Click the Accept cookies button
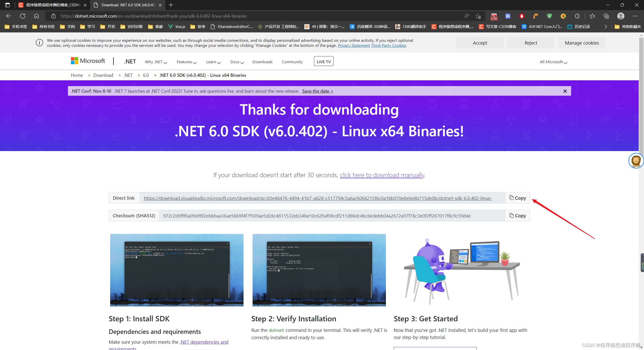Image resolution: width=644 pixels, height=350 pixels. point(480,43)
